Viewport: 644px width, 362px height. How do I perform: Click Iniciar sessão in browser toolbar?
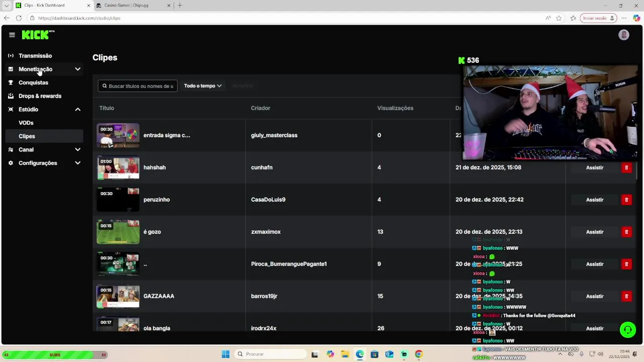pyautogui.click(x=599, y=18)
